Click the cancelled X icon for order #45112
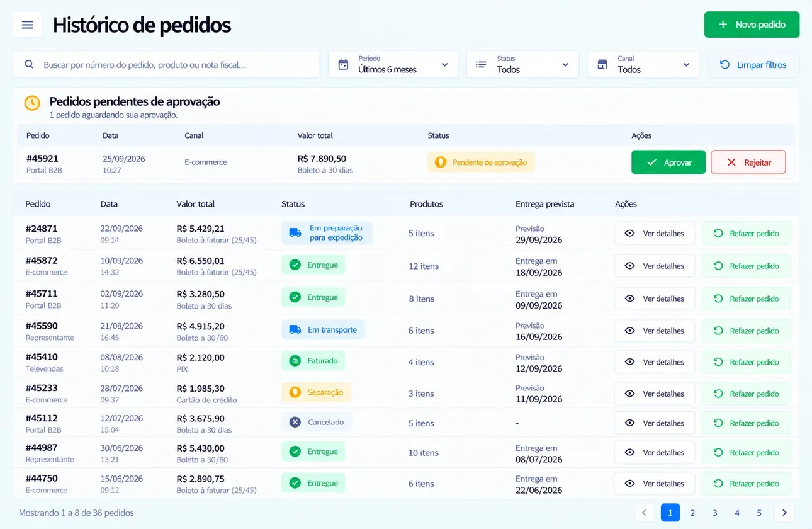812x529 pixels. (295, 423)
